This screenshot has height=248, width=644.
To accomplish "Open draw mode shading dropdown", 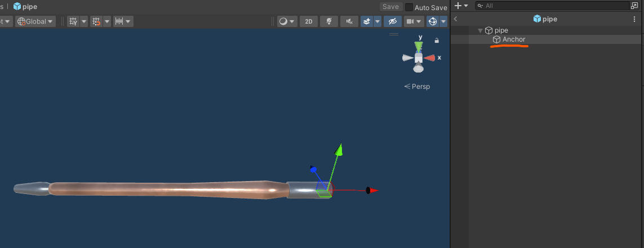I will coord(287,21).
